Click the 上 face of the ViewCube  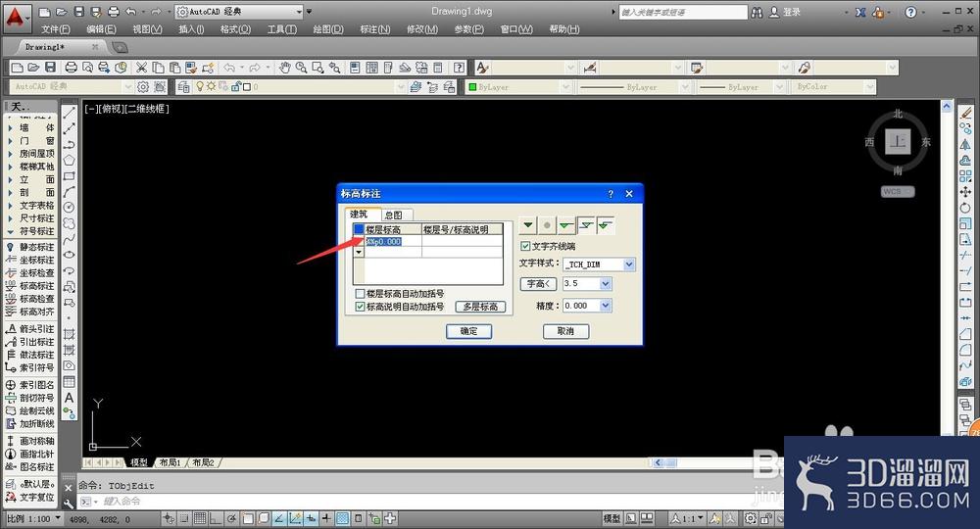898,142
